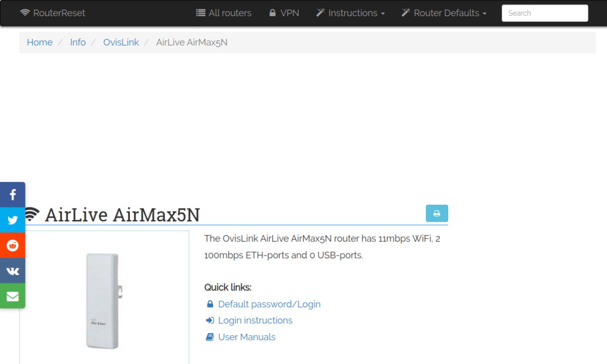This screenshot has width=607, height=364.
Task: Click the AirLive AirMax5N router image
Action: click(104, 301)
